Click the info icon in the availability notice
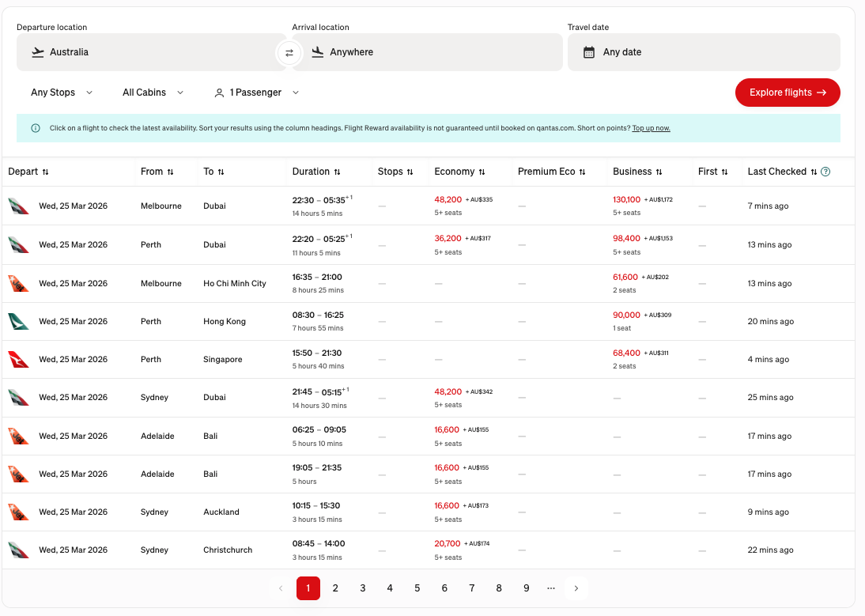The image size is (865, 616). 36,127
